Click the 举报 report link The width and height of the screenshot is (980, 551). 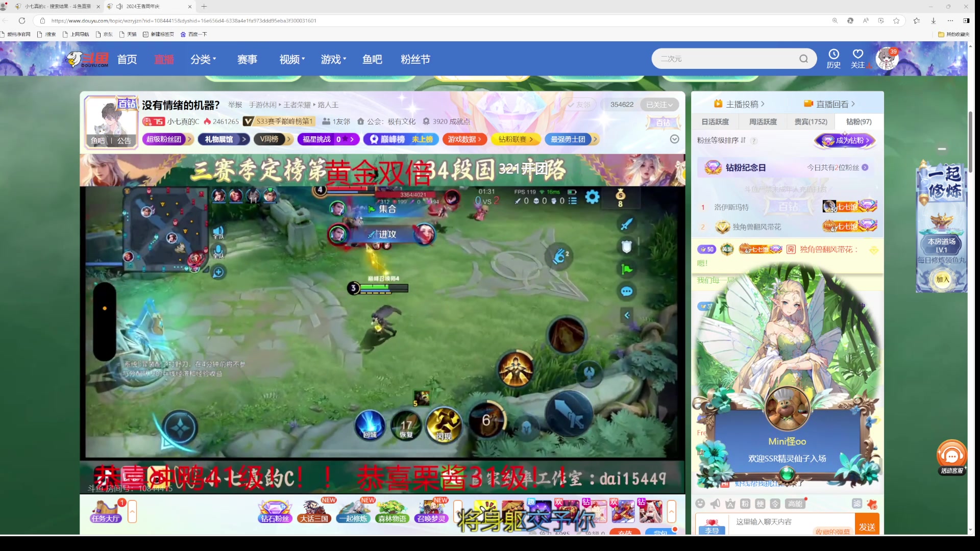point(235,105)
